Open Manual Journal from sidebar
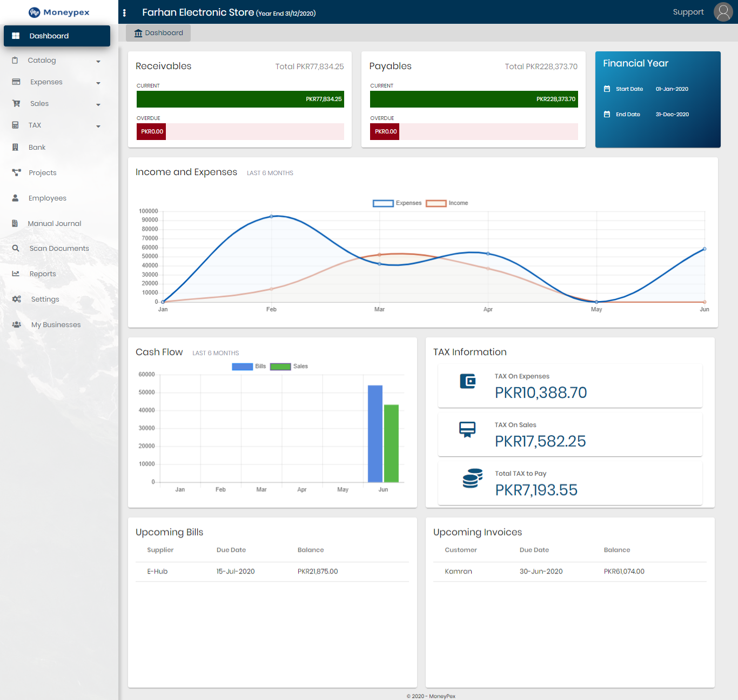The width and height of the screenshot is (738, 700). pyautogui.click(x=55, y=223)
